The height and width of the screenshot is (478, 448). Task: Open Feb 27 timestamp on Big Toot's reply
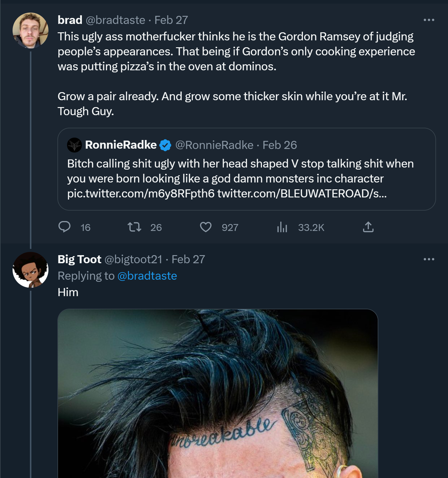(188, 259)
